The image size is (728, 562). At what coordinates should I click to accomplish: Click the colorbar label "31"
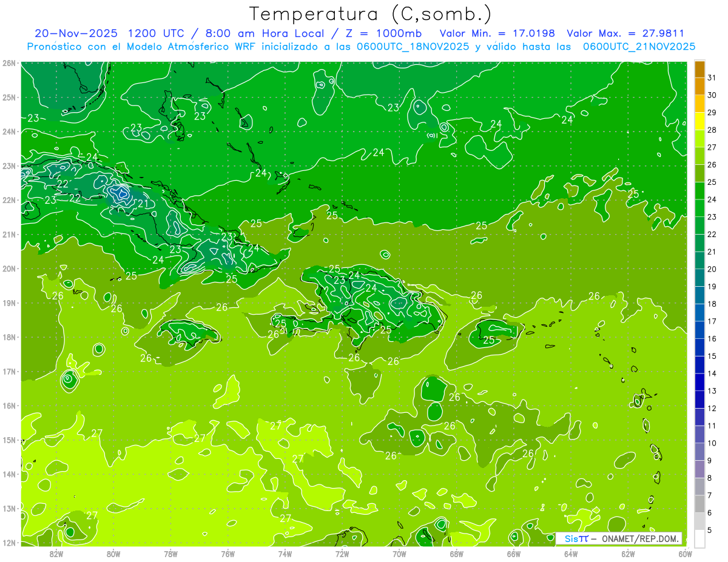[x=712, y=78]
